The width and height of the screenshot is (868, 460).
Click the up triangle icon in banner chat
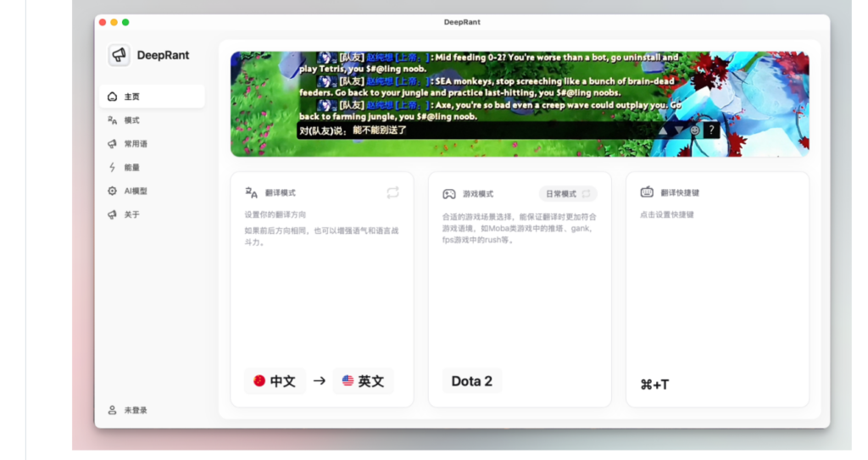tap(663, 130)
